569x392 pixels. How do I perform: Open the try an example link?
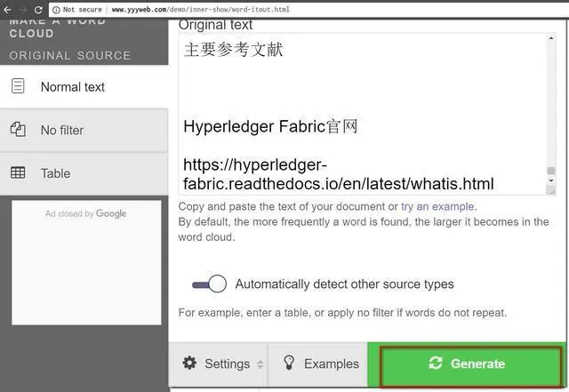tap(437, 206)
